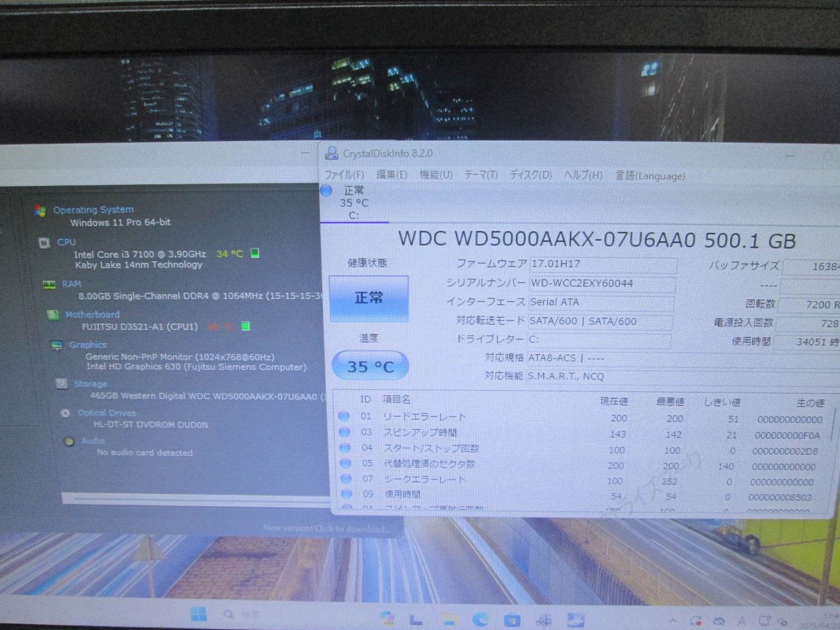The image size is (840, 630).
Task: Click the 現在値 column header
Action: click(x=614, y=402)
